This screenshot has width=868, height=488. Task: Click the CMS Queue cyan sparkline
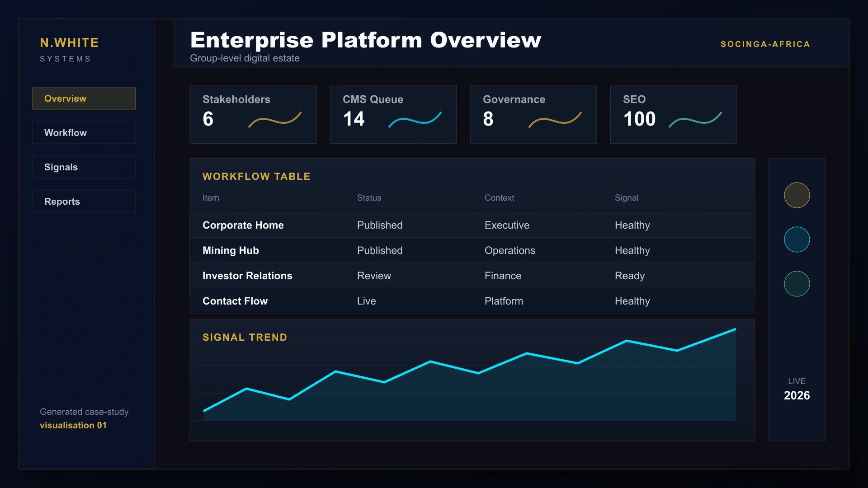pyautogui.click(x=415, y=120)
